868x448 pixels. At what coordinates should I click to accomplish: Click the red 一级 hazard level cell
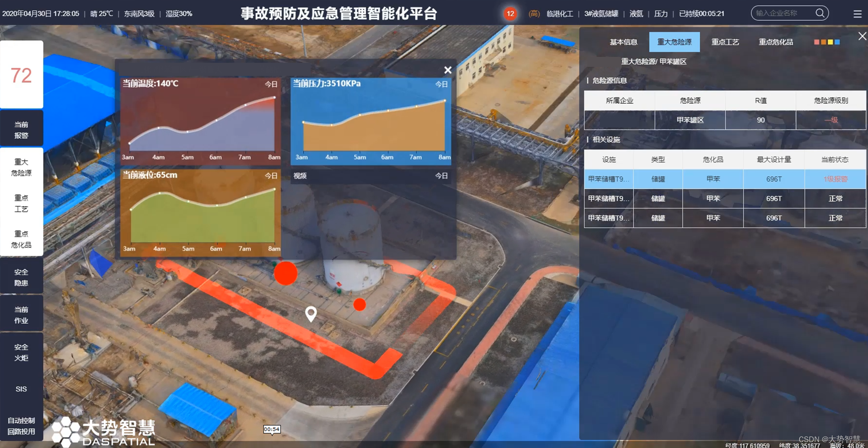[x=831, y=120]
